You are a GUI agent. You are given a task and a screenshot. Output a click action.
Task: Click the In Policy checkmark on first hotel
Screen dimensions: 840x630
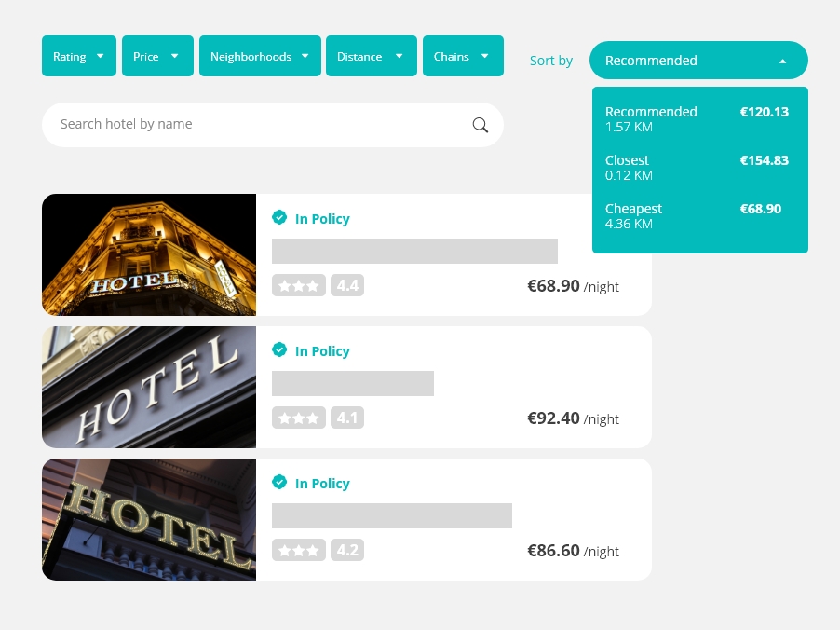click(279, 217)
